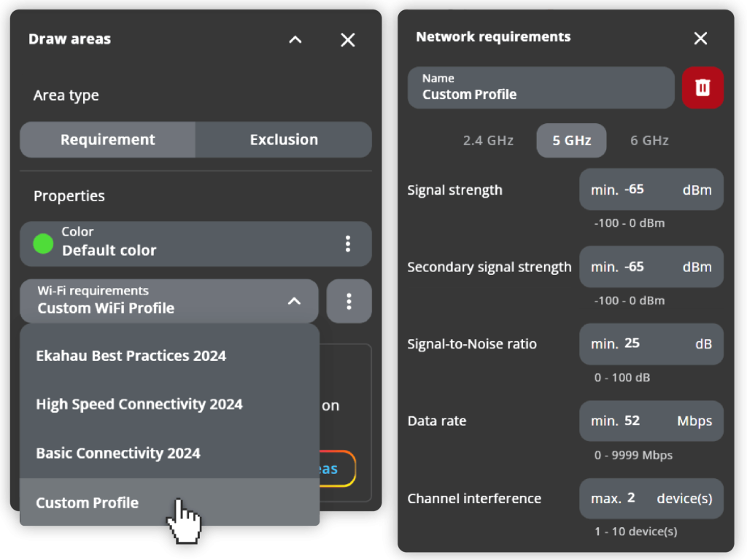Collapse the Draw areas panel
This screenshot has height=560, width=747.
(x=295, y=40)
